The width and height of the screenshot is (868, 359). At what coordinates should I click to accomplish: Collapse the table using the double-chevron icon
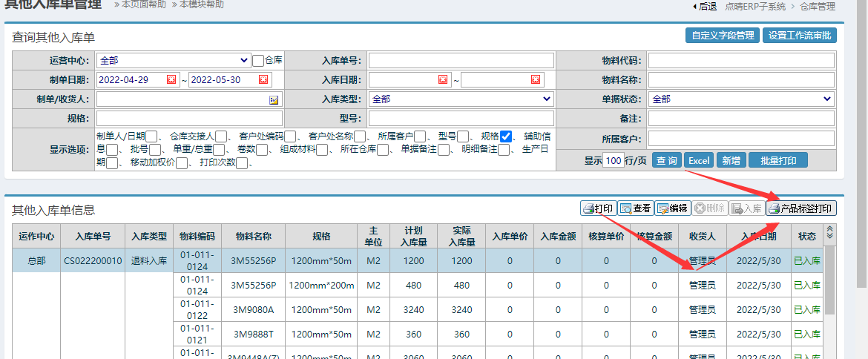click(830, 233)
